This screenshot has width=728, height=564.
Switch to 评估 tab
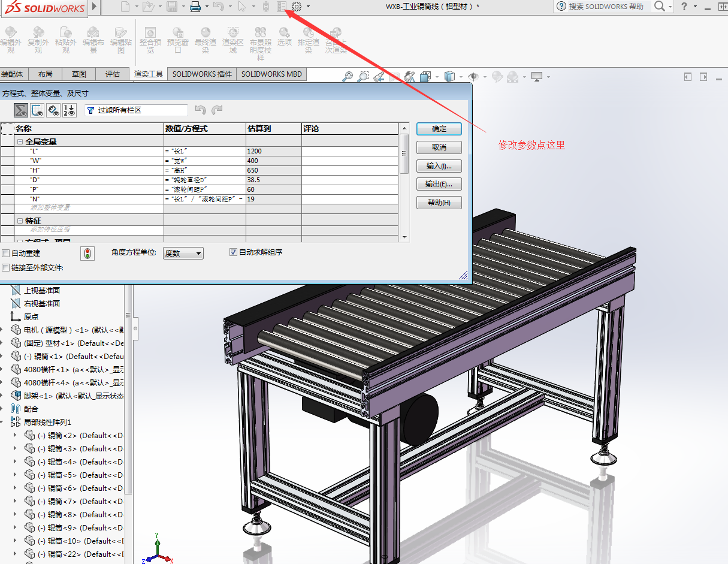point(113,74)
